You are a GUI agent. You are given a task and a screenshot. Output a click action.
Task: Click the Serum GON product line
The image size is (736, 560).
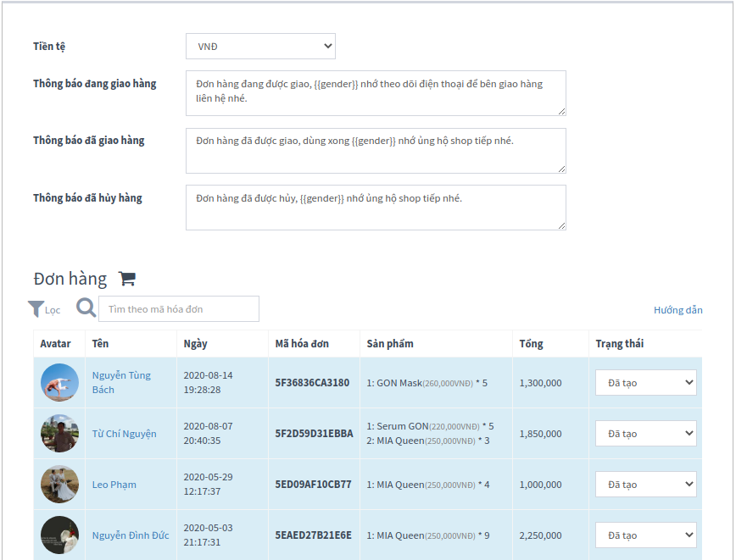[430, 426]
